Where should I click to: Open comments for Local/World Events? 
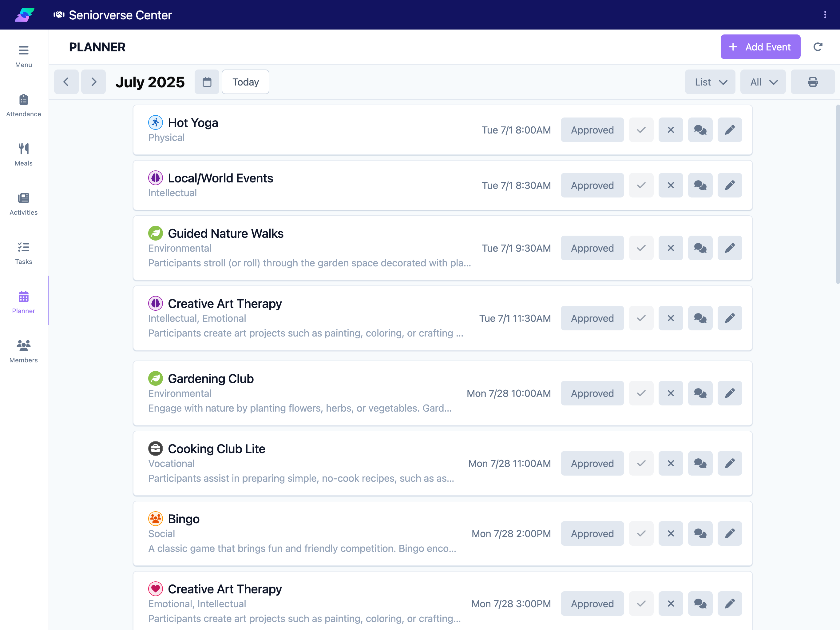click(x=700, y=185)
